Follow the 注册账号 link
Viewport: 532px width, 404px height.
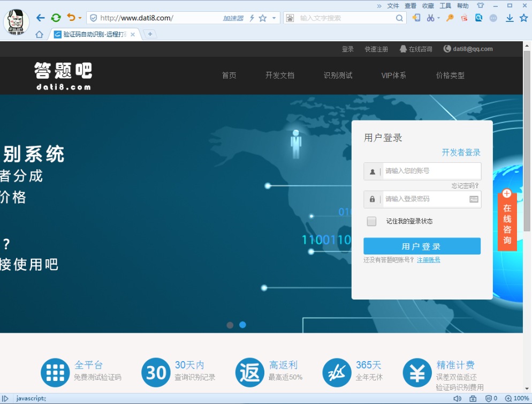coord(428,260)
